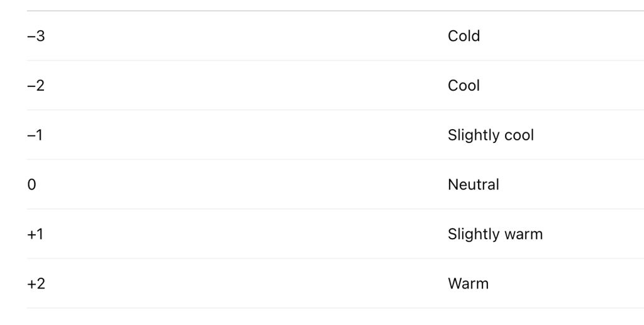Select the Cool sensation label
Viewport: 644px width, 325px height.
tap(464, 86)
